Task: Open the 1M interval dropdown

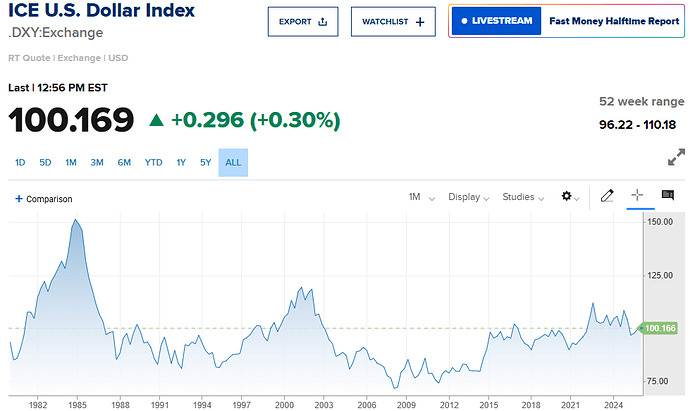Action: click(422, 197)
